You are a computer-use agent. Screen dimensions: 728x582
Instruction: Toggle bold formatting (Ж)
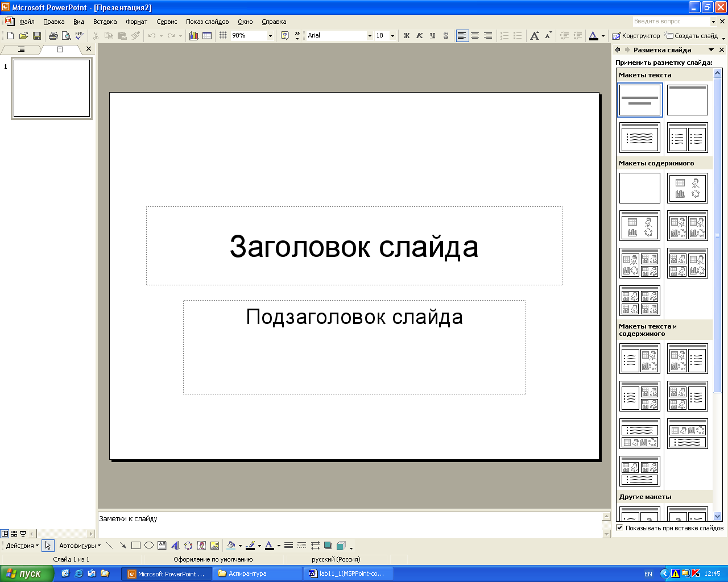pyautogui.click(x=406, y=36)
